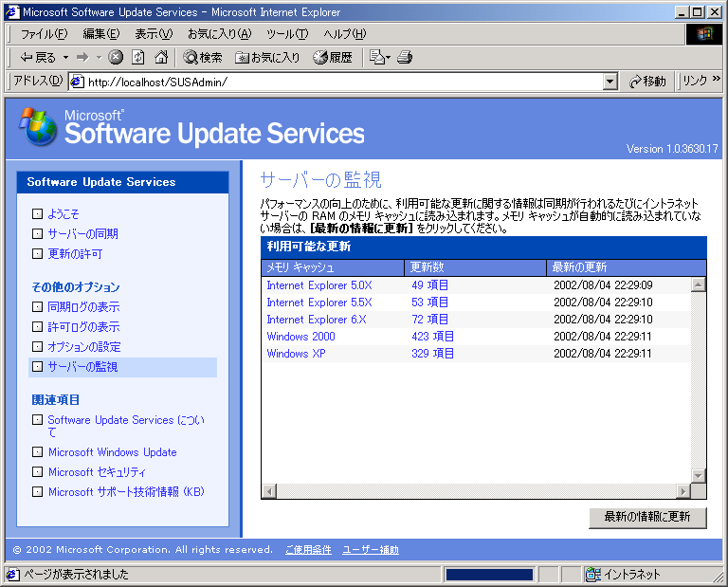The image size is (728, 587).
Task: Open the Back button history dropdown arrow
Action: [66, 58]
